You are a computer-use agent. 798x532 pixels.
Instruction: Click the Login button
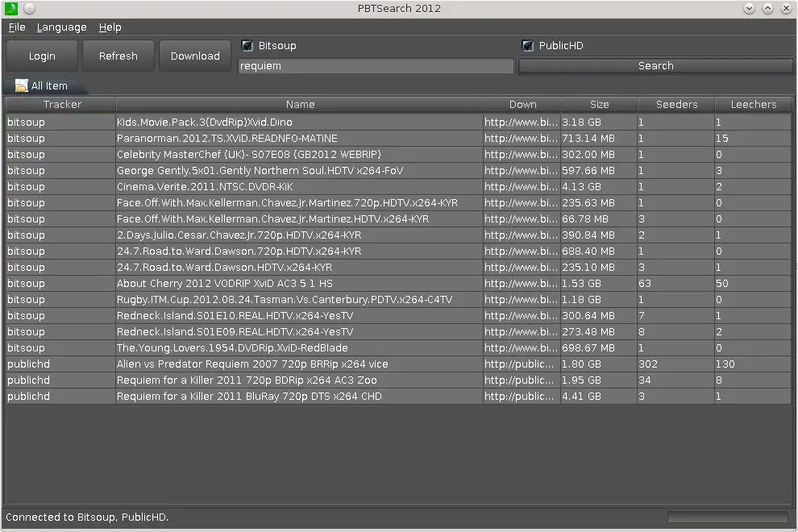point(42,56)
